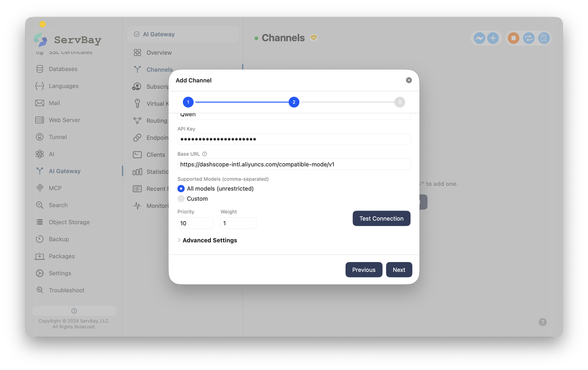This screenshot has width=588, height=370.
Task: Click the Weight input field
Action: pos(238,223)
